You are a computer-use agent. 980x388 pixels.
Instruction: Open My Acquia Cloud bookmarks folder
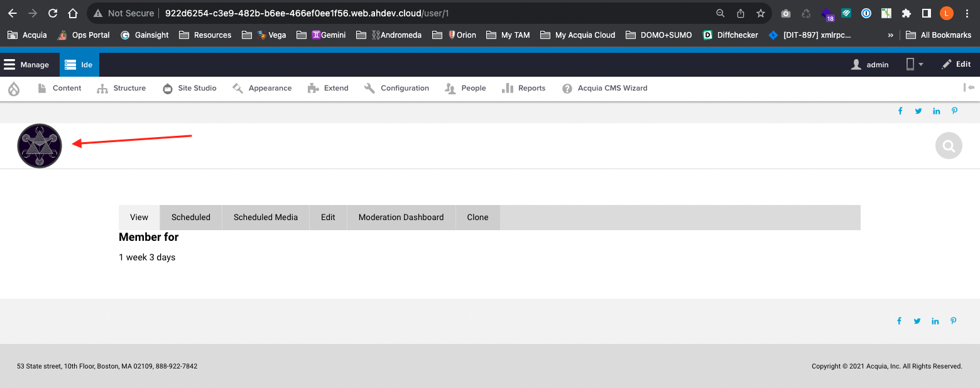pos(577,35)
